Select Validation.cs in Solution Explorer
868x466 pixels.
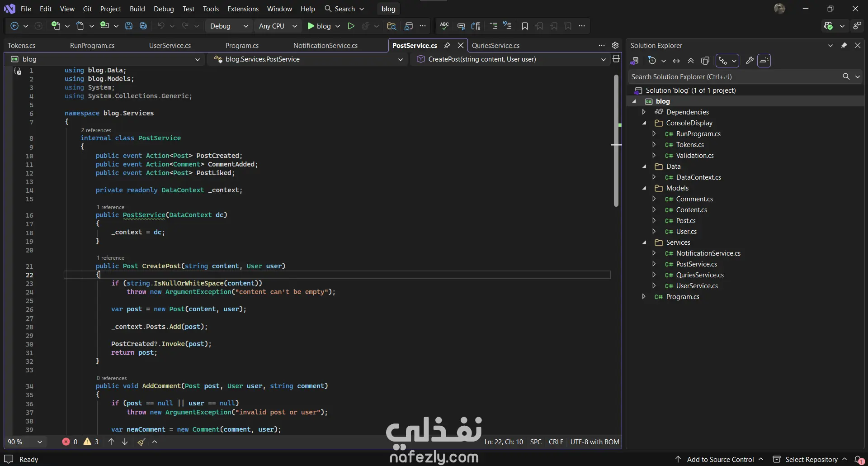695,156
